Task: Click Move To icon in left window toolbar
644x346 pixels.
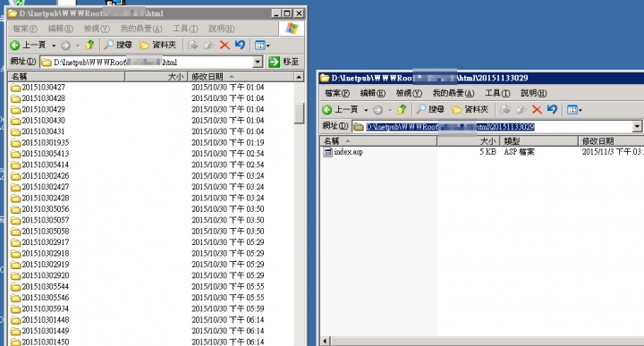Action: point(192,45)
